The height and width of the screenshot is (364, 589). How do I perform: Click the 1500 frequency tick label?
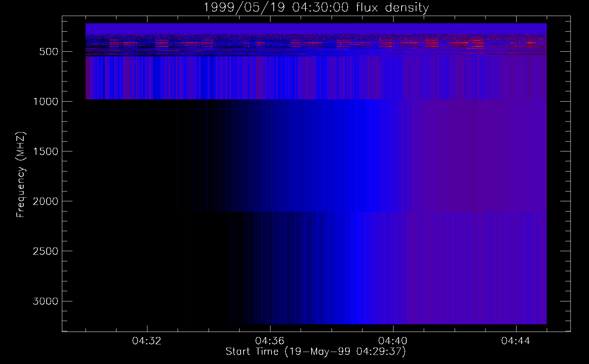(46, 151)
